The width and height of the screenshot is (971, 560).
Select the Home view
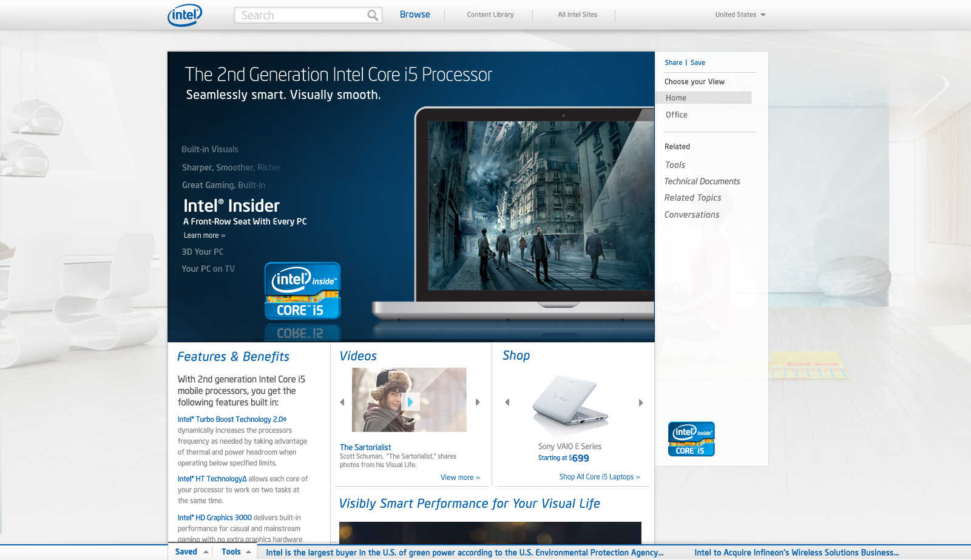pos(703,98)
